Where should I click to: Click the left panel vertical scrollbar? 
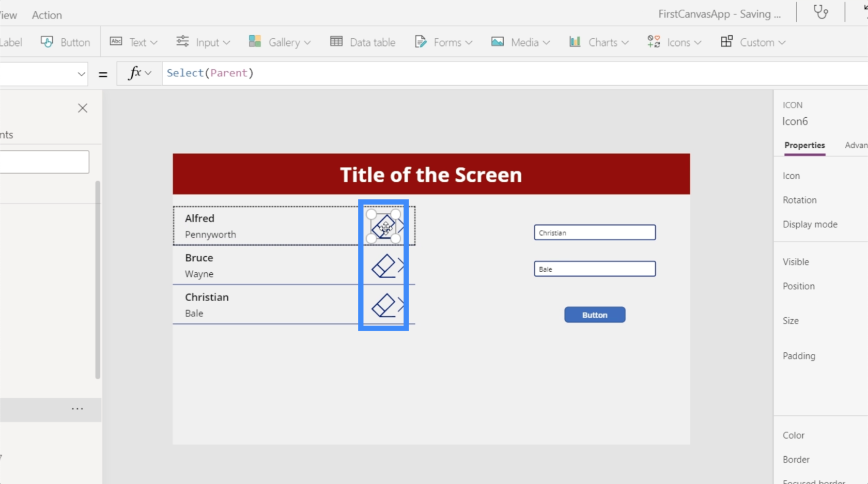click(98, 280)
